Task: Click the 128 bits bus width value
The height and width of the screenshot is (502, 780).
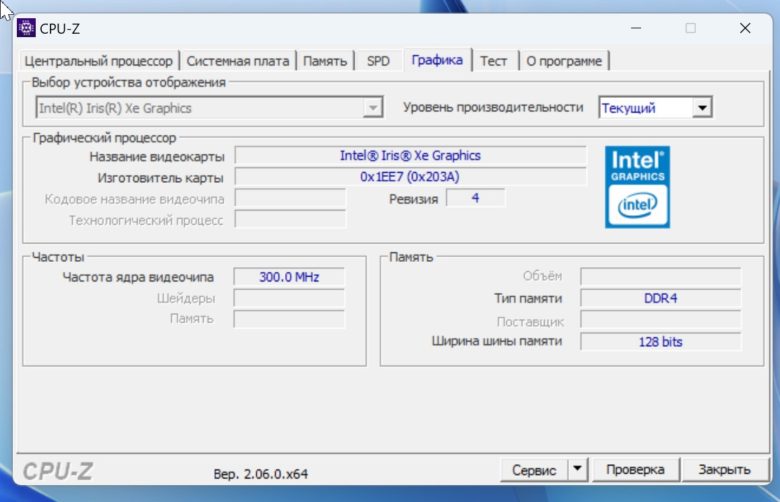Action: click(661, 342)
